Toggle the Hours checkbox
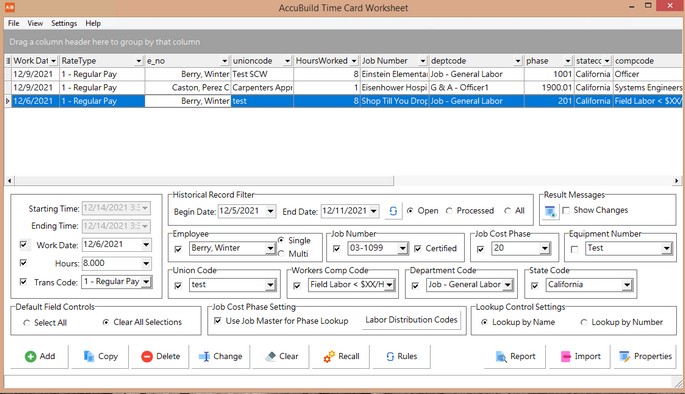685x394 pixels. 24,263
